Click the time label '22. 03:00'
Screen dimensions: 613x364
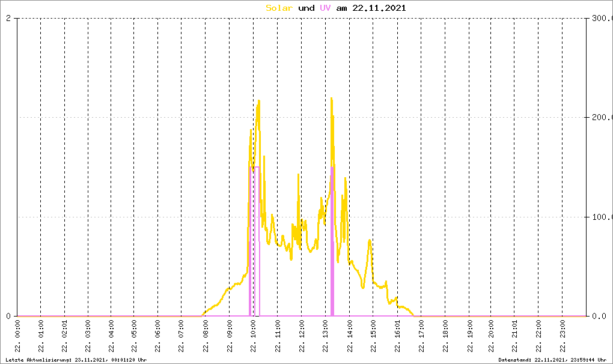[x=88, y=336]
